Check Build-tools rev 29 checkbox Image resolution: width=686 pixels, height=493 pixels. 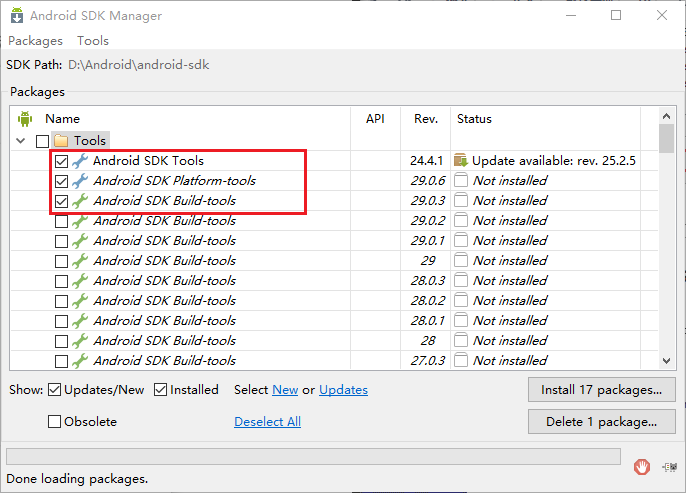point(61,261)
